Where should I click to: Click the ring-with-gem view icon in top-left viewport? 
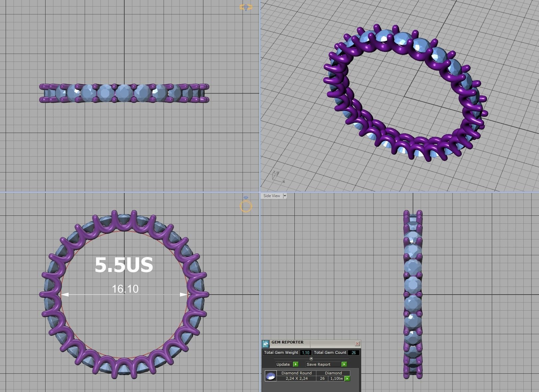click(x=246, y=7)
